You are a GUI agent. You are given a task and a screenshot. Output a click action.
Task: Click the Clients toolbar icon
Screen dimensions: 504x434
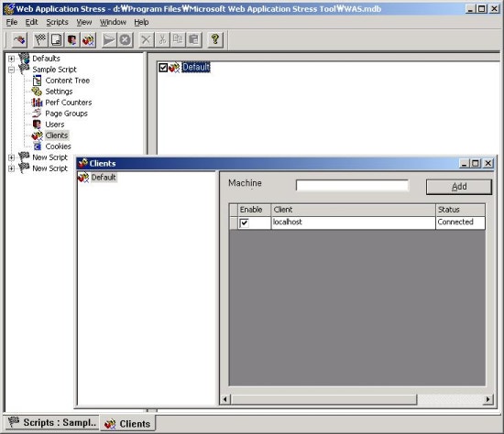pyautogui.click(x=88, y=40)
